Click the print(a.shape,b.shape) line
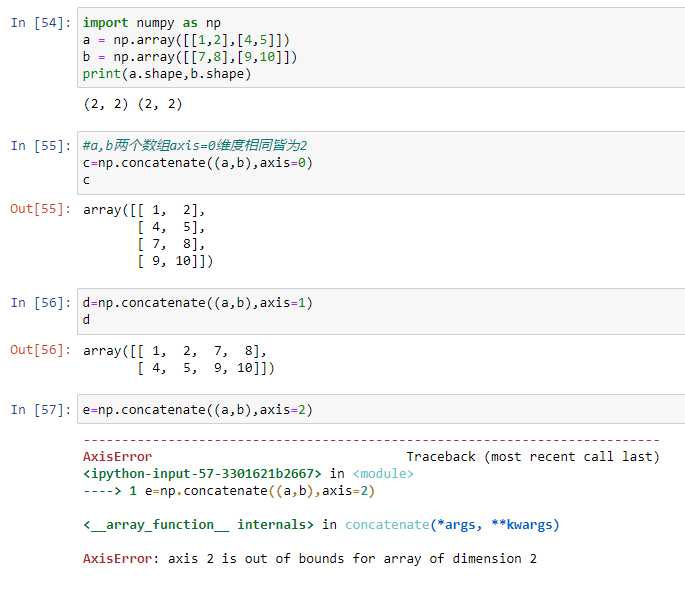This screenshot has height=597, width=685. [x=167, y=74]
